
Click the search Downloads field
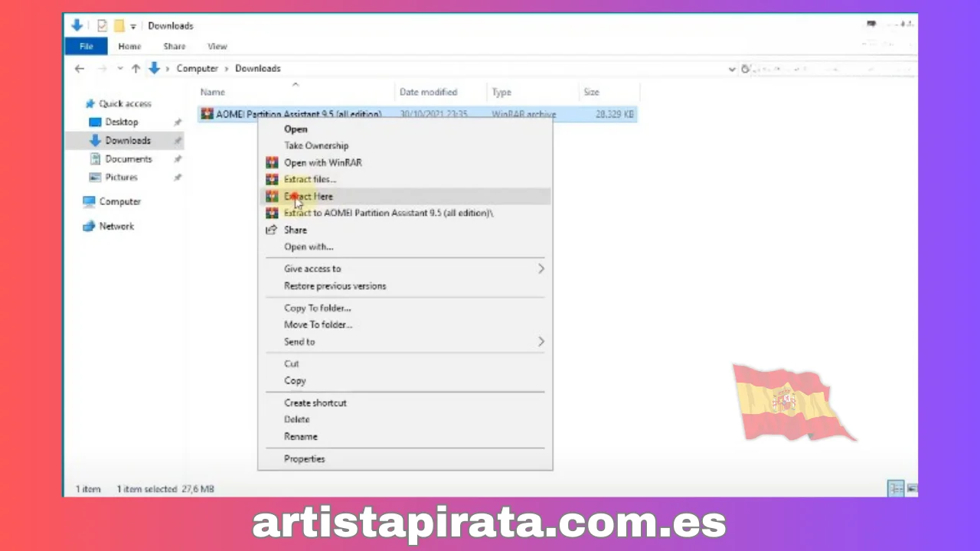(x=836, y=69)
